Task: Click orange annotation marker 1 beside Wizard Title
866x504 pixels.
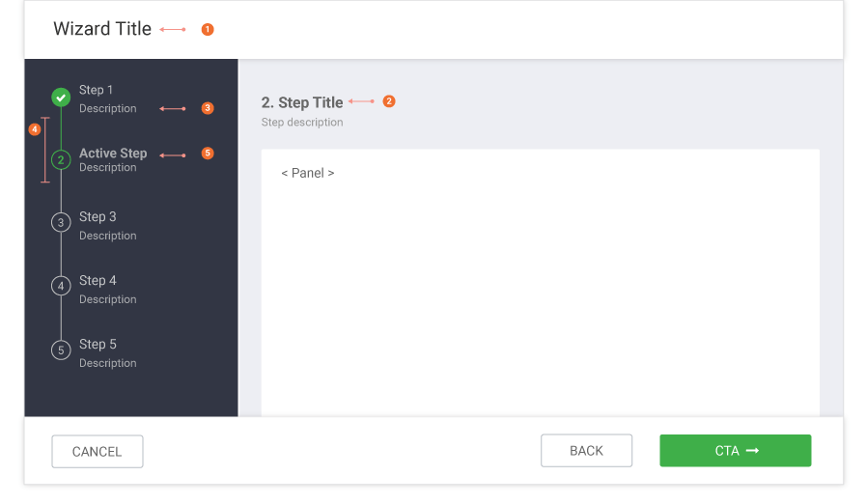Action: (x=208, y=29)
